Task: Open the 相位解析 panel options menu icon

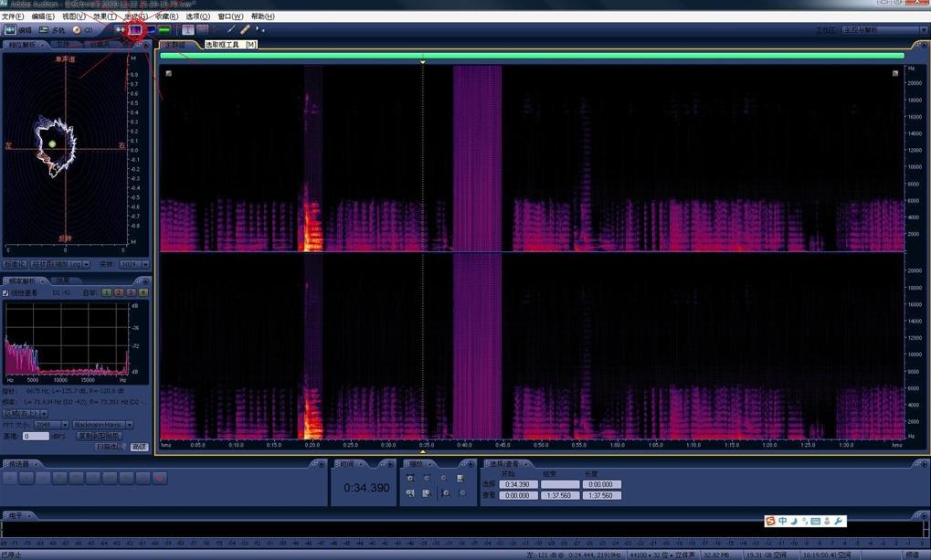Action: (x=145, y=45)
